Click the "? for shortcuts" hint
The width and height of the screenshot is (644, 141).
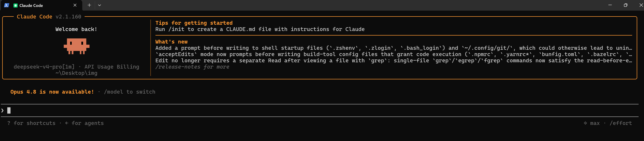[x=31, y=123]
